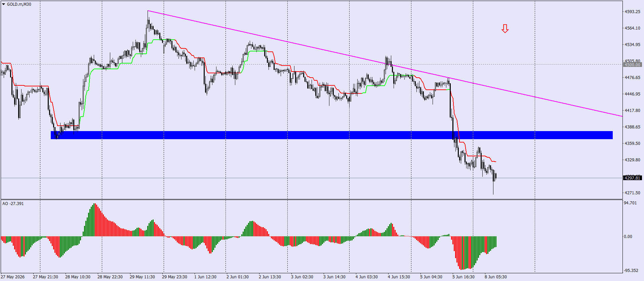Screen dimensions: 644x281
Task: Click the 4534.95 price scale value
Action: tap(632, 45)
